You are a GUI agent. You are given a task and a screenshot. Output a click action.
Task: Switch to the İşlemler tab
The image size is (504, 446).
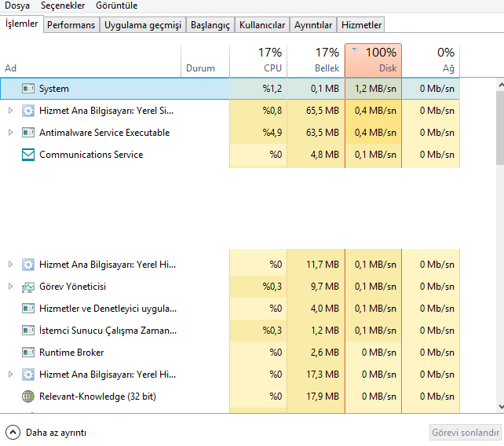click(21, 24)
